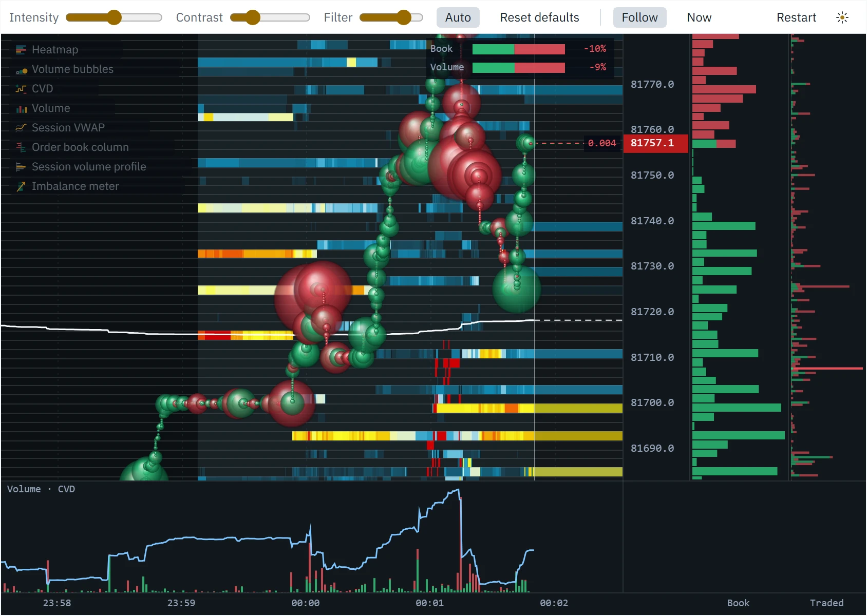Toggle the Volume bubbles layer label

click(x=72, y=69)
